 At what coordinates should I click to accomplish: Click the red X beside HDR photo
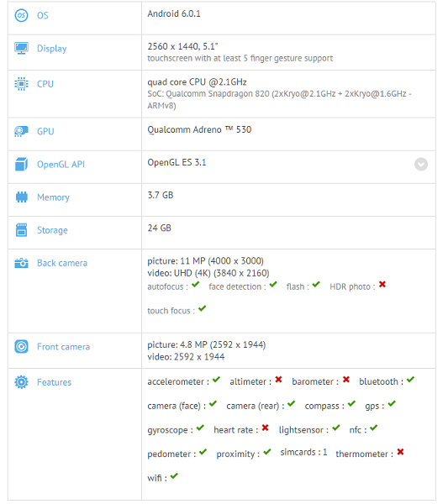point(382,284)
